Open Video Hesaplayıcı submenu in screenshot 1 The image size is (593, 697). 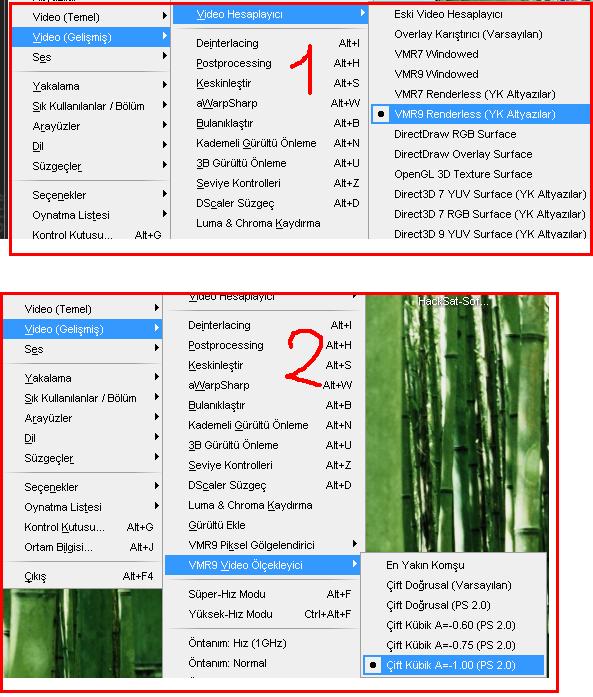(x=270, y=14)
